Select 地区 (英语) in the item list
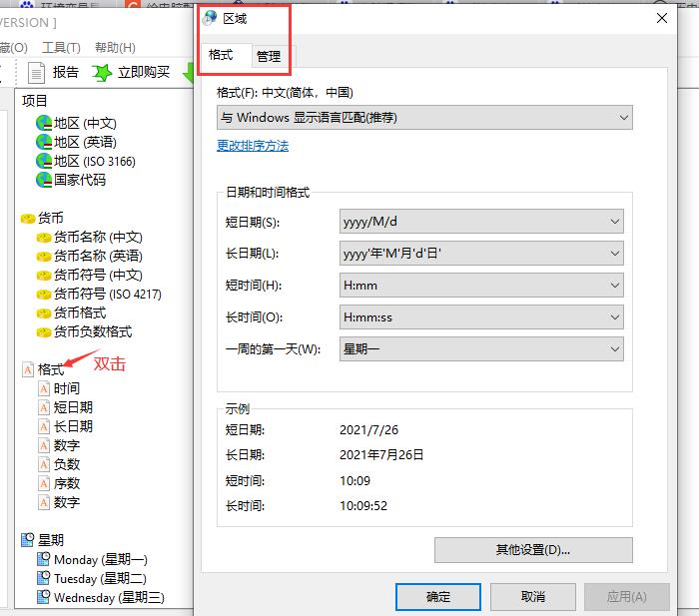 85,142
